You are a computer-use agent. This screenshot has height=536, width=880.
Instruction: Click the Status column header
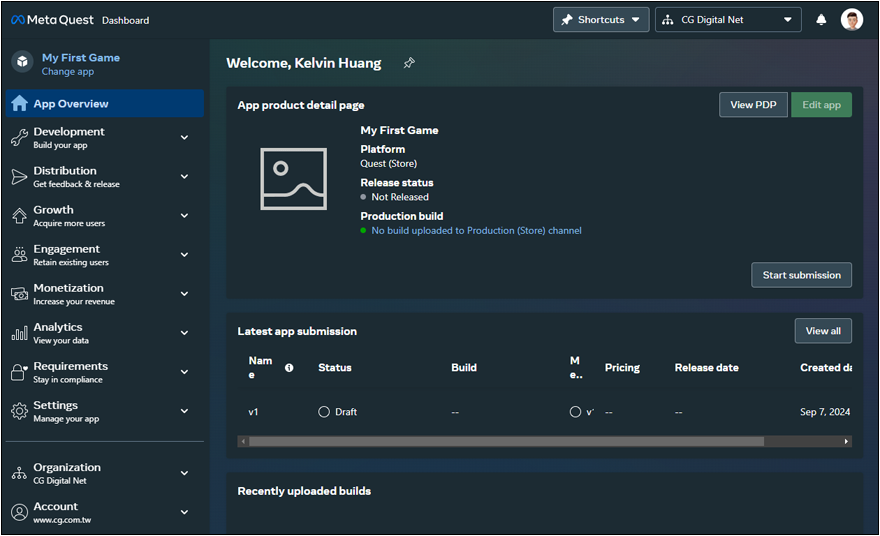(x=335, y=368)
